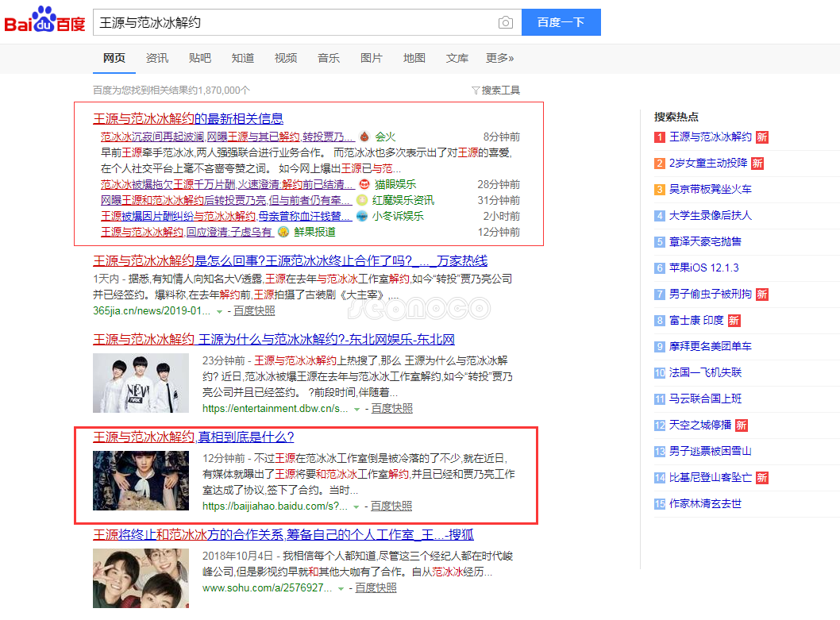Click hot search item 苹果iOS 12.1.3
Viewport: 840px width, 620px height.
[x=703, y=268]
